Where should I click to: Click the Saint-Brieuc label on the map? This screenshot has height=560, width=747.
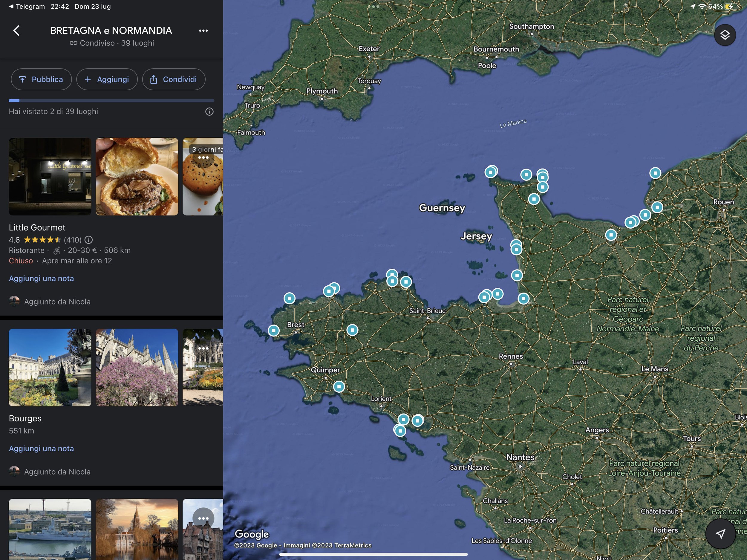pyautogui.click(x=427, y=310)
